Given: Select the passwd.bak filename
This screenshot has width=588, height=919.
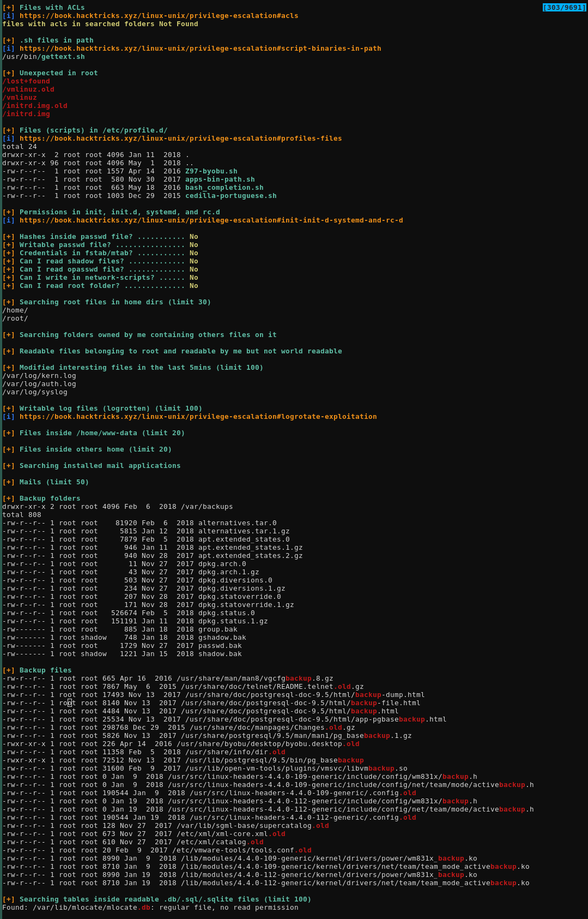Looking at the screenshot, I should (220, 646).
